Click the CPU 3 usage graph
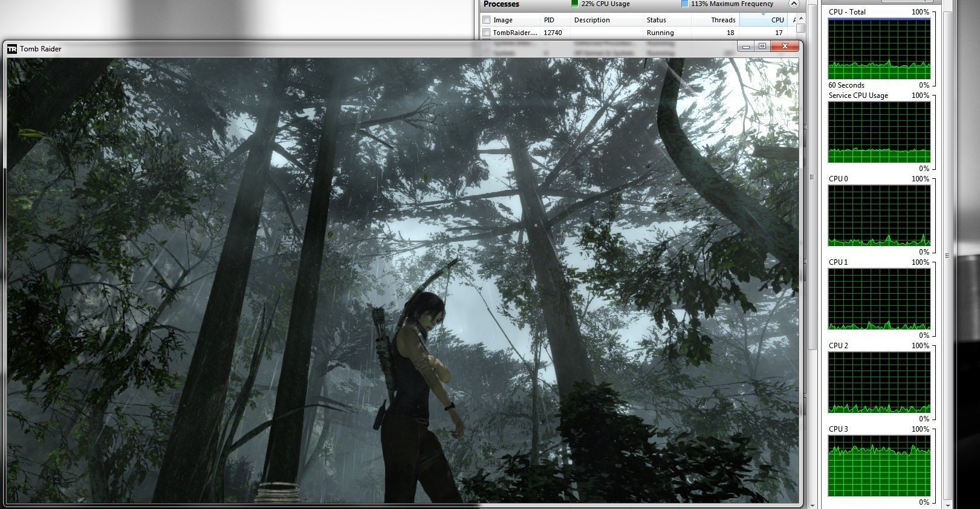This screenshot has width=980, height=509. pos(879,466)
